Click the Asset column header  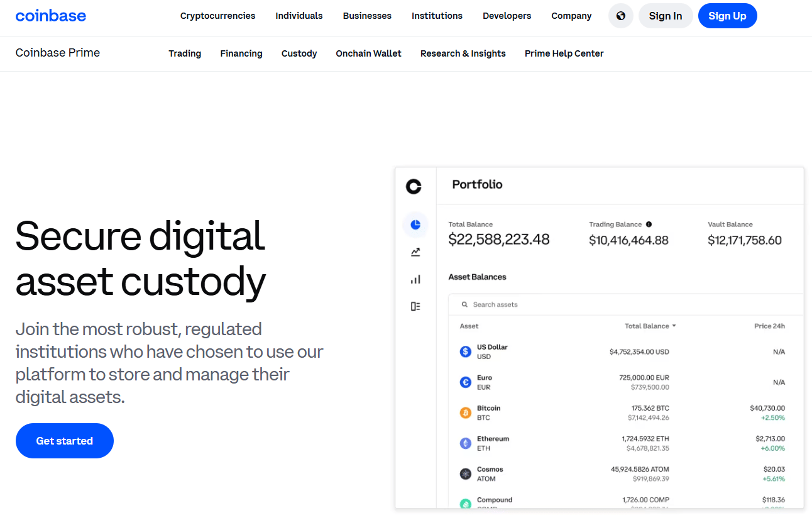click(469, 326)
